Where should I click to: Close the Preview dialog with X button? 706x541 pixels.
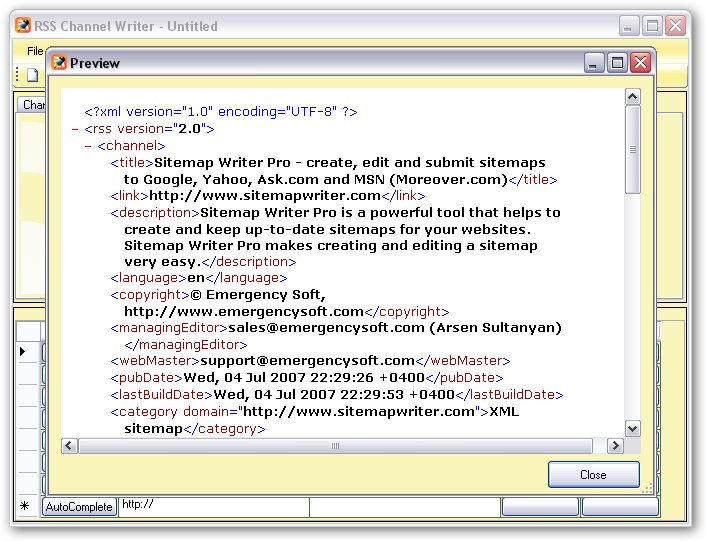641,63
